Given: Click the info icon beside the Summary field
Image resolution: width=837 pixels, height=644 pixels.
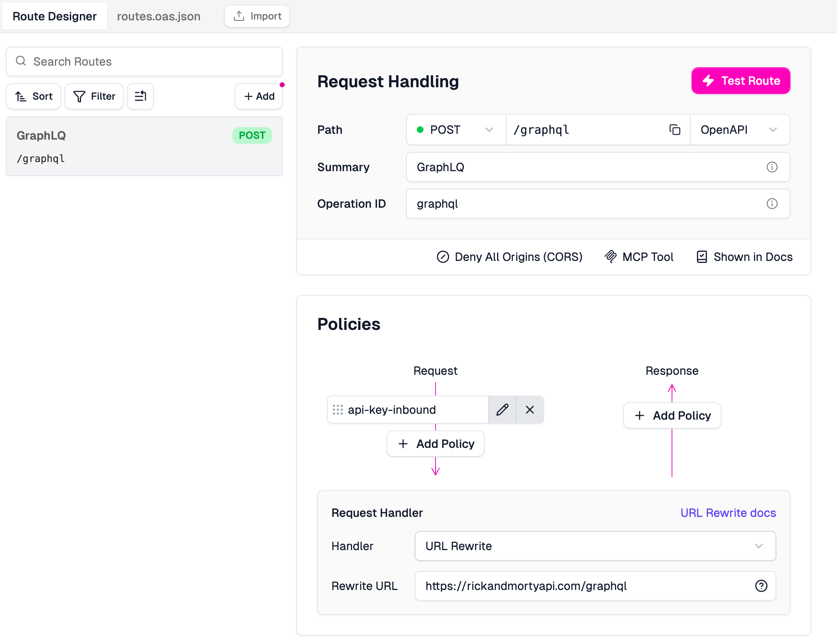Looking at the screenshot, I should (x=772, y=167).
